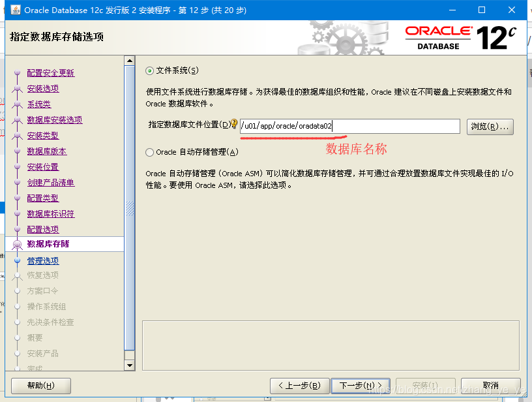Click the 配置安全更新 step bullet icon
Image resolution: width=532 pixels, height=402 pixels.
tap(18, 72)
